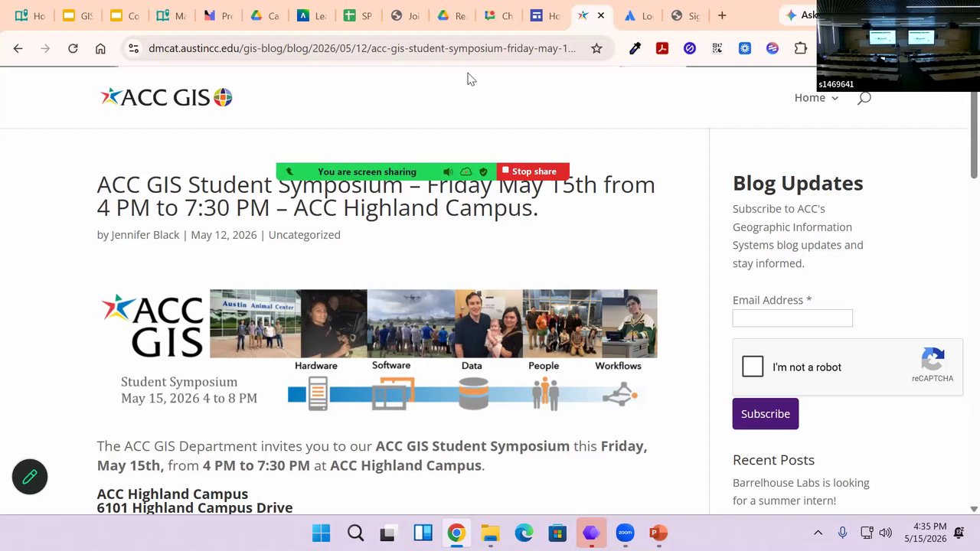Screen dimensions: 980x551
Task: Click the Stop share button
Action: [533, 171]
